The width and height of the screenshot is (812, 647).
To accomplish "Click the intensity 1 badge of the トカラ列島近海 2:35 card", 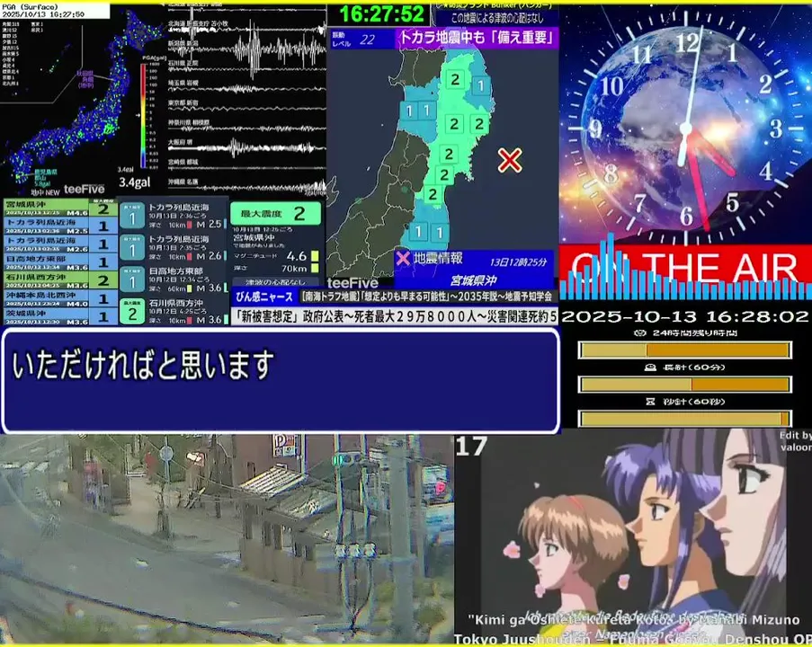I will coord(131,249).
